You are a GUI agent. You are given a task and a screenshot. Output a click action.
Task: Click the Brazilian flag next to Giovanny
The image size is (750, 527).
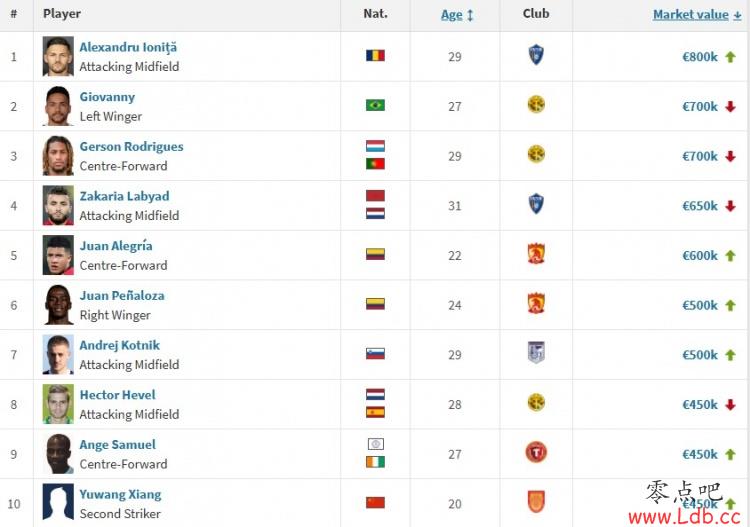coord(375,105)
